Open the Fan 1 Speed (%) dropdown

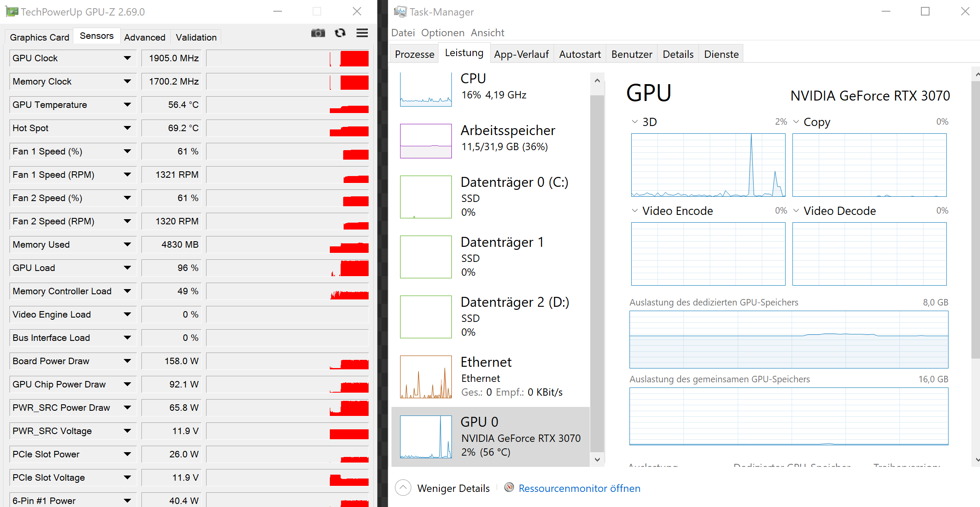click(127, 151)
